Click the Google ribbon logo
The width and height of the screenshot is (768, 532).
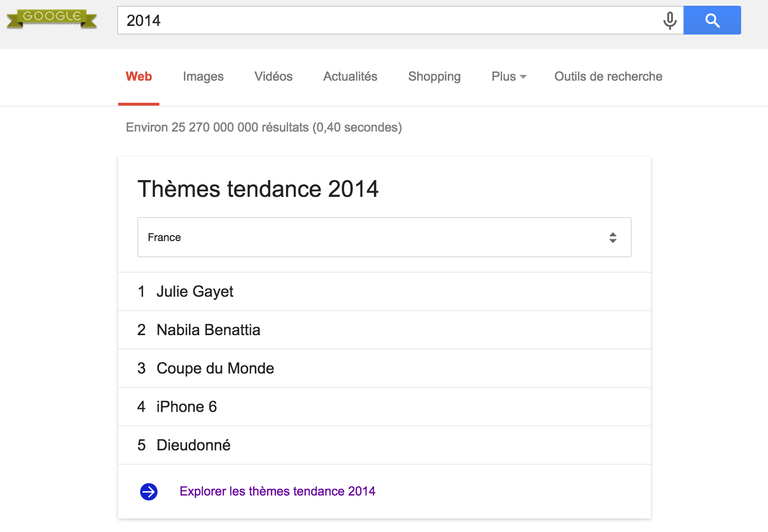pos(52,19)
